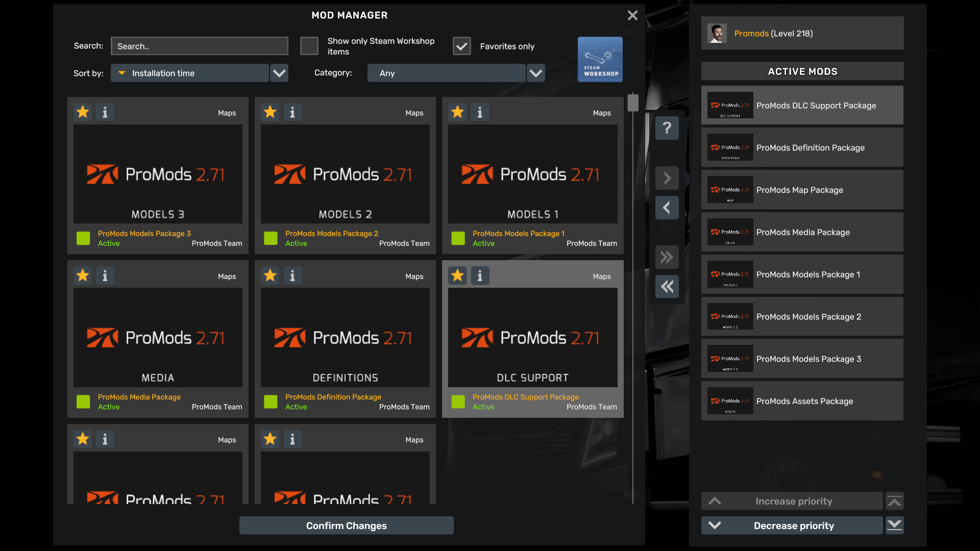Open info for ProMods DLC Support Package
Viewport: 980px width, 551px height.
tap(479, 275)
